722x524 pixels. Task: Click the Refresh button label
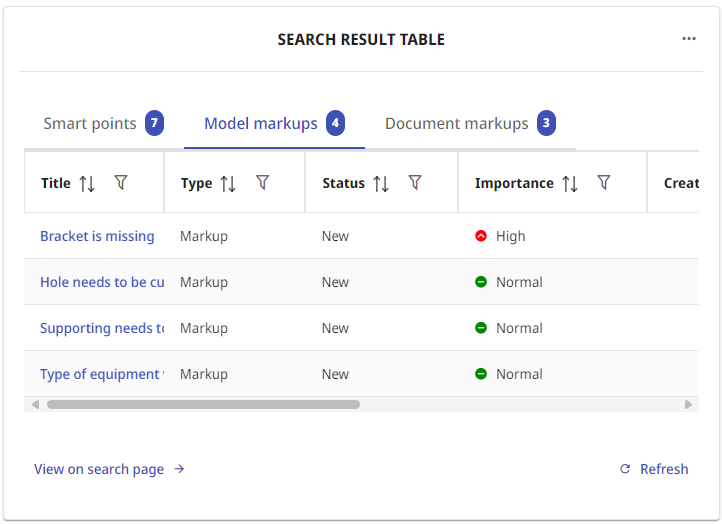coord(664,469)
